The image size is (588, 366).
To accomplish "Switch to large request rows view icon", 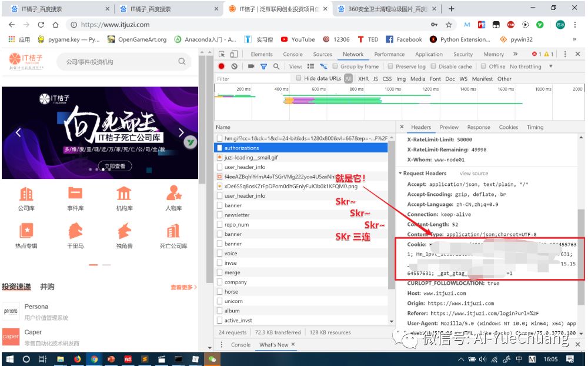I will [x=310, y=66].
